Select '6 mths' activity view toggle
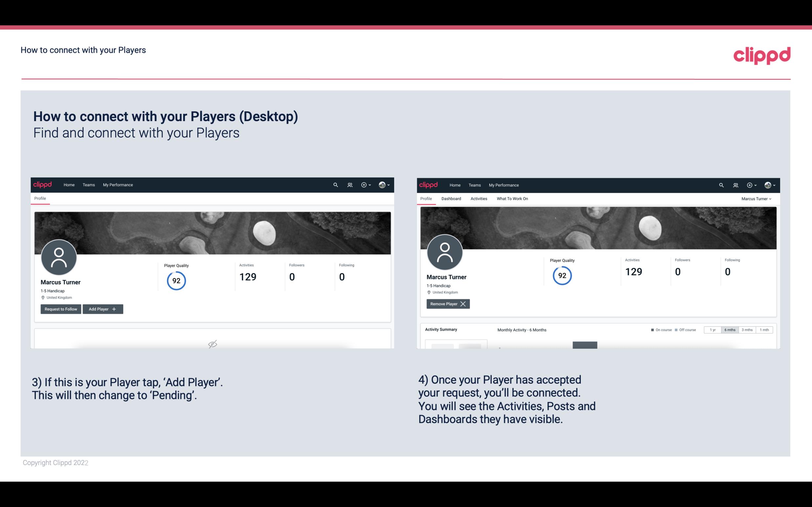This screenshot has width=812, height=507. [730, 329]
